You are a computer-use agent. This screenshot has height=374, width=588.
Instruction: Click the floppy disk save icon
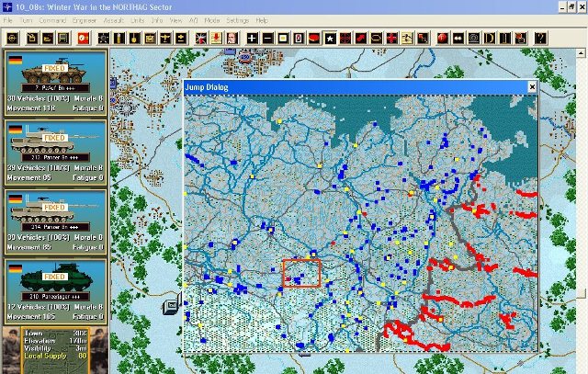tap(62, 38)
